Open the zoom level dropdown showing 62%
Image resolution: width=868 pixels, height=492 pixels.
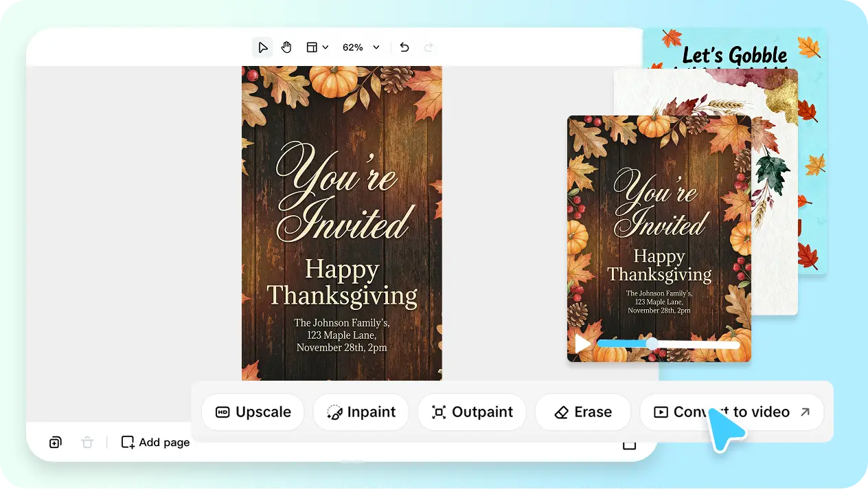point(361,47)
